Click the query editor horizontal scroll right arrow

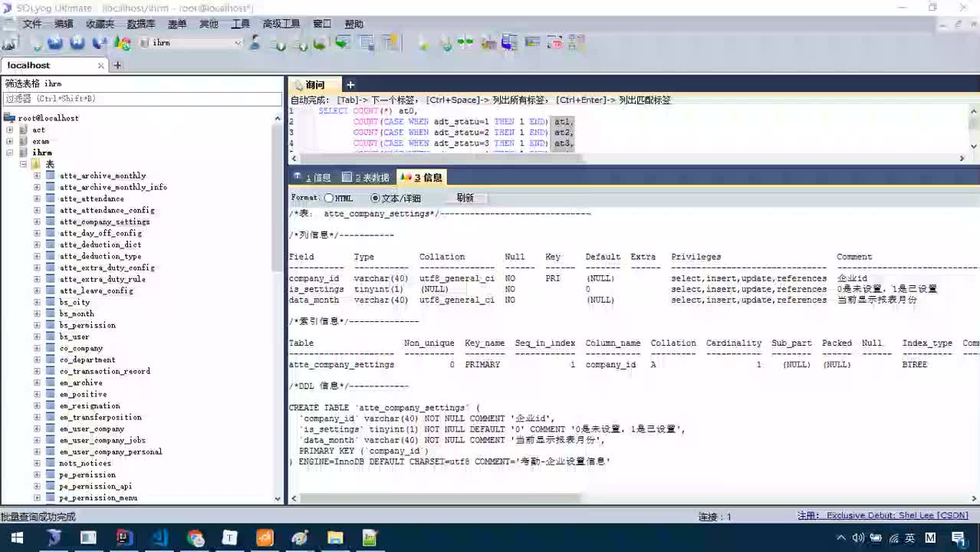point(962,159)
